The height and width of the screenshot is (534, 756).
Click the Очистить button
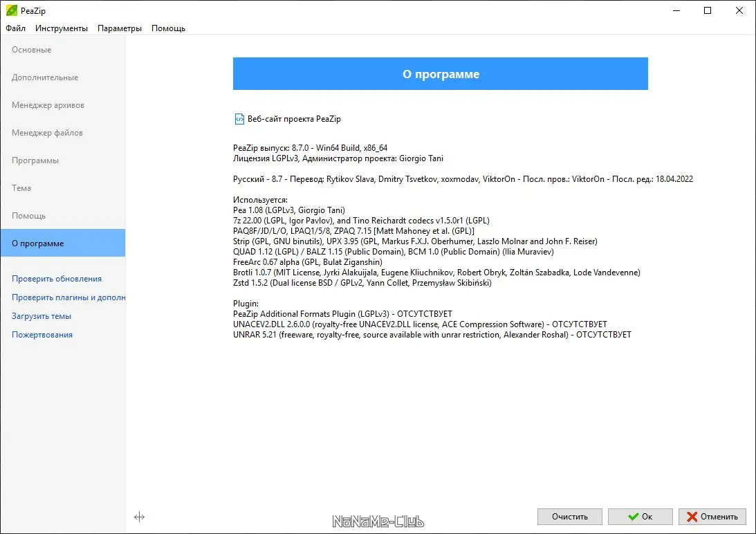click(569, 517)
